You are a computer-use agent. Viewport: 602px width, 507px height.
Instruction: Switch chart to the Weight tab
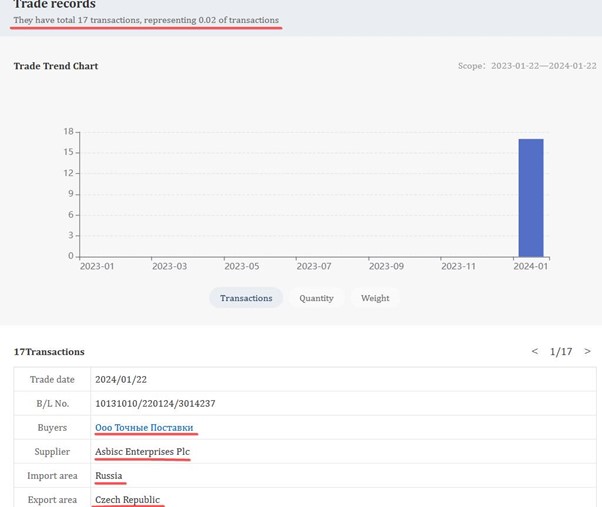pos(375,298)
